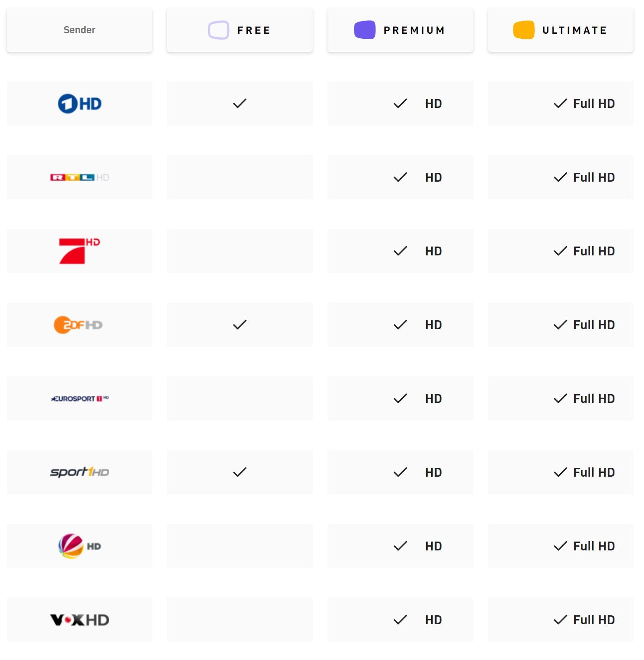Click the Das Erste HD channel logo
644x660 pixels.
(80, 104)
